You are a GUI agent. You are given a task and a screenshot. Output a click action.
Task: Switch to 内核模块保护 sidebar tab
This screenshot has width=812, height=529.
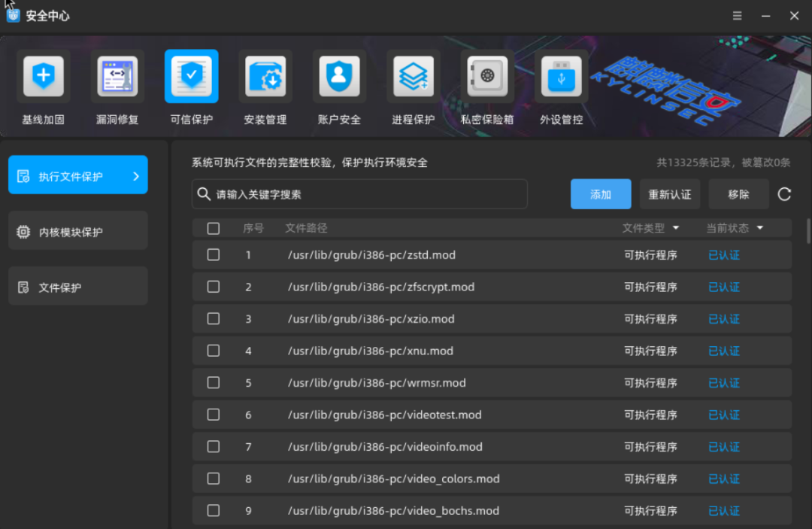click(x=78, y=230)
